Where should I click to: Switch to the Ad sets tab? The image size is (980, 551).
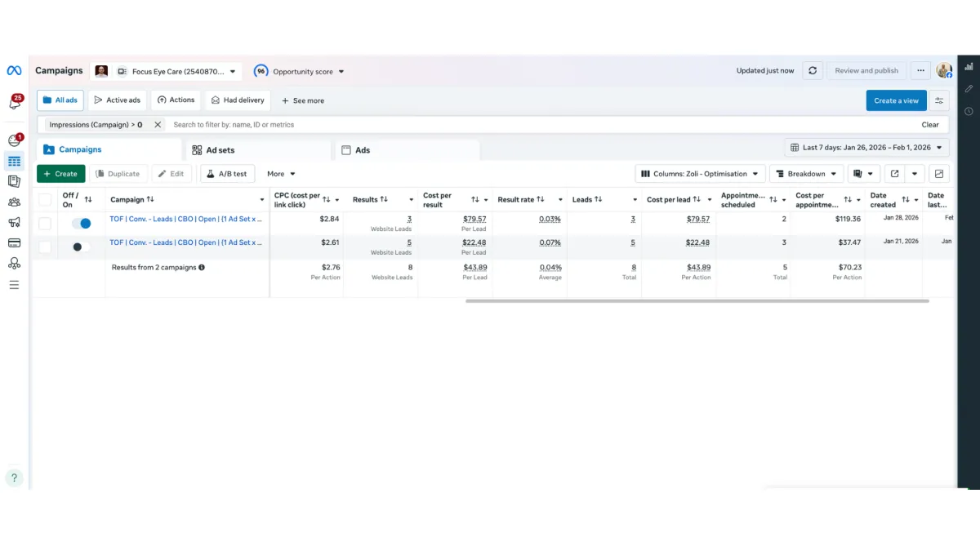(x=257, y=150)
